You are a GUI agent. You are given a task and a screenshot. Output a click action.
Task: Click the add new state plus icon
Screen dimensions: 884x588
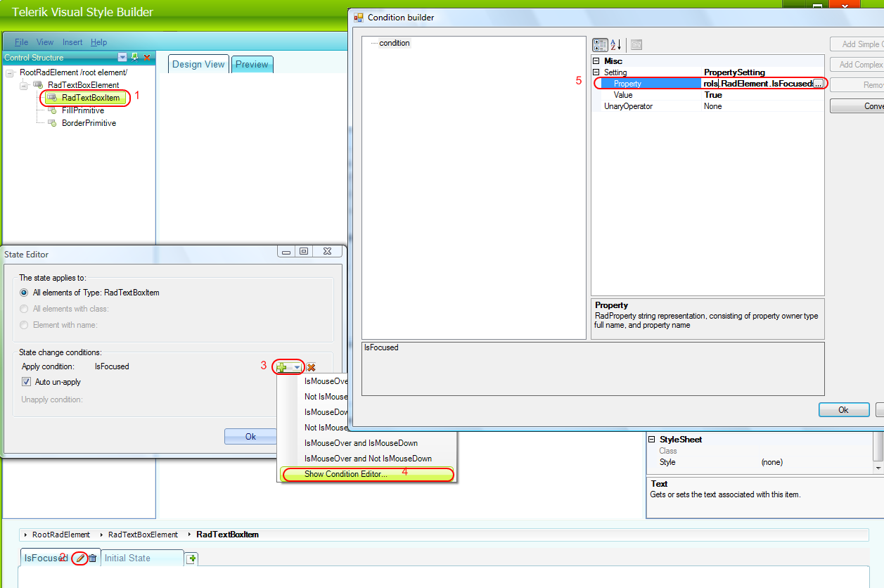191,558
